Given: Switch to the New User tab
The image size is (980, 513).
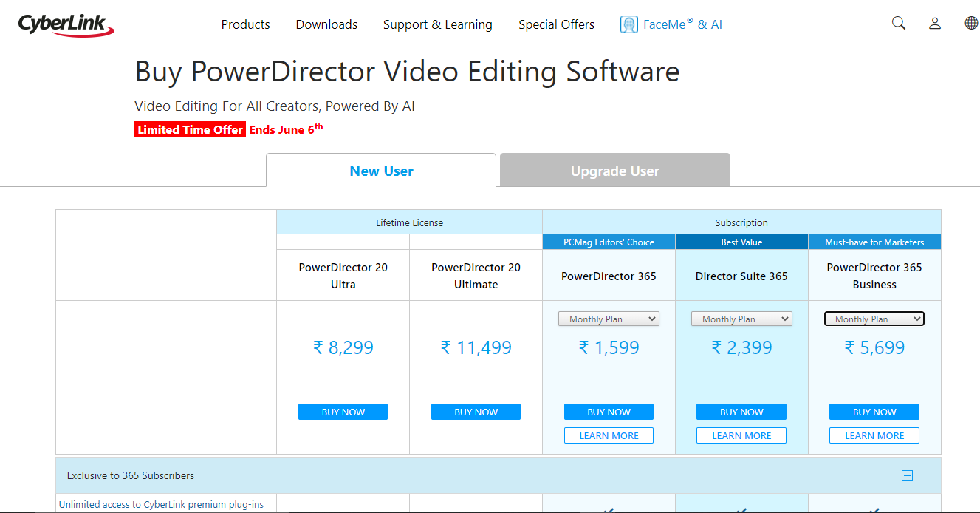Looking at the screenshot, I should (x=381, y=171).
